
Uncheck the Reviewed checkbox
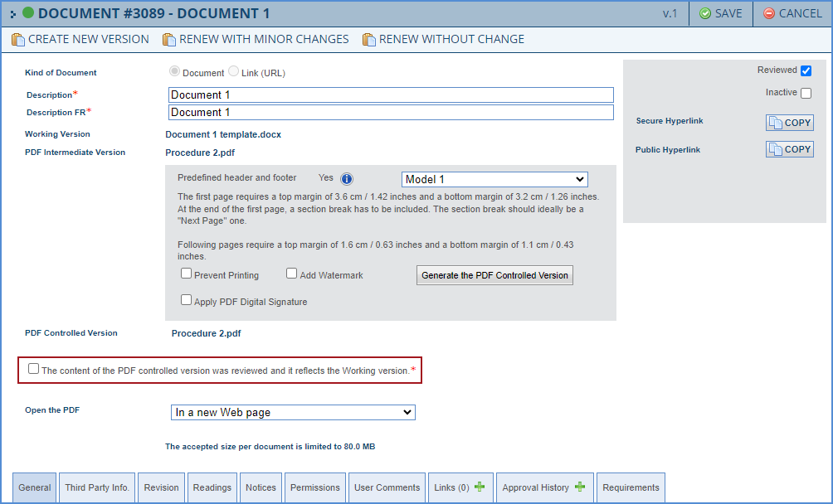click(x=806, y=70)
